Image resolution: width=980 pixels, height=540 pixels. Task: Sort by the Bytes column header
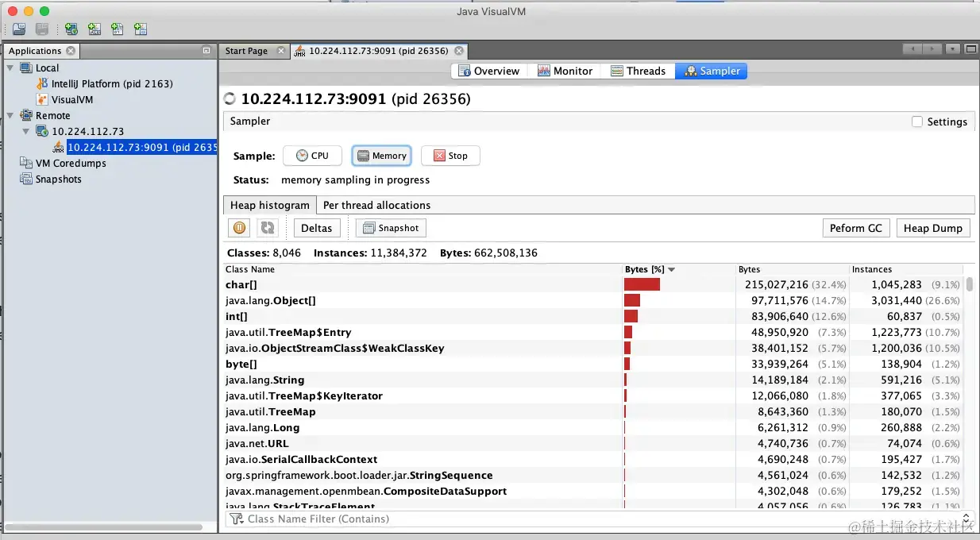click(x=792, y=269)
